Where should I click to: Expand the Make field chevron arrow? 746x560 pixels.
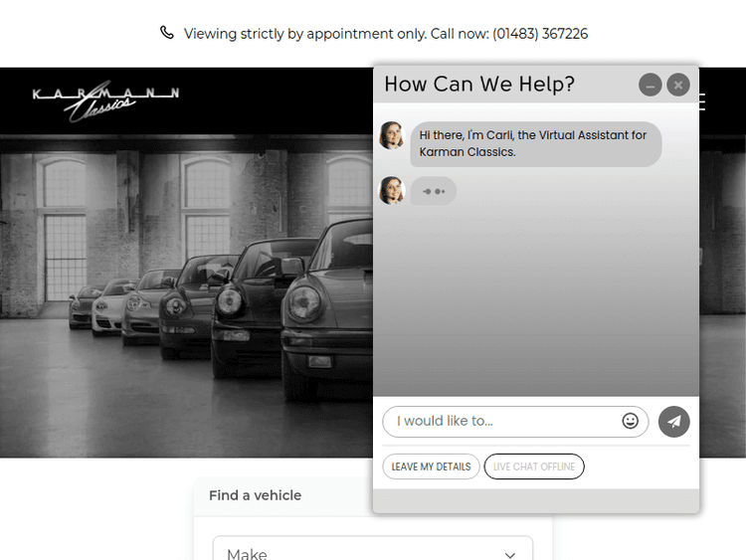pos(510,554)
